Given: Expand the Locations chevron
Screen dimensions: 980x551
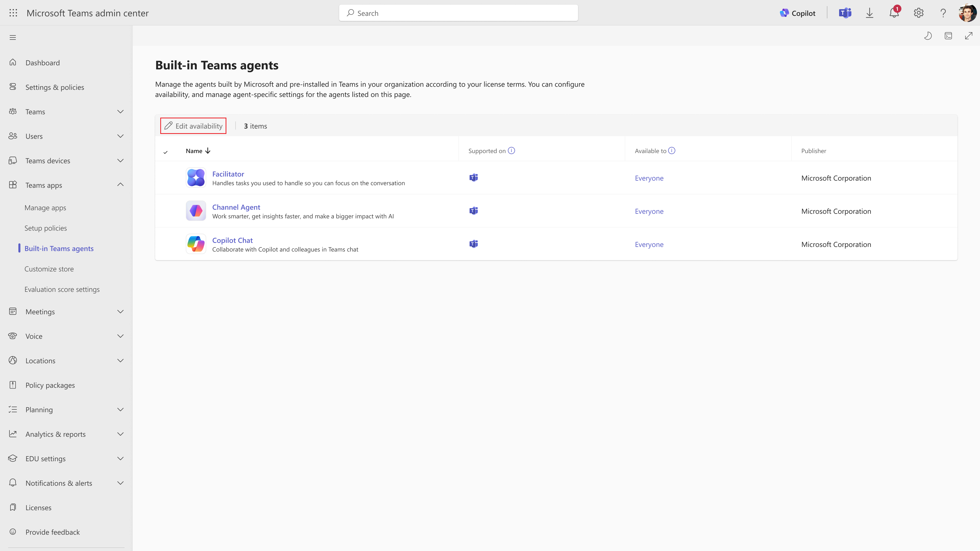Looking at the screenshot, I should [121, 360].
